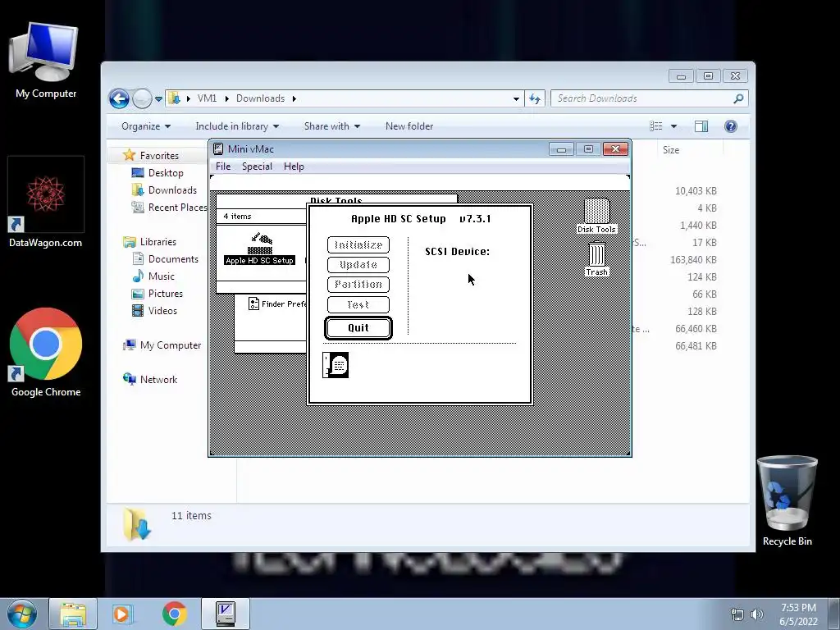Click the 163,840 KB size entry

pyautogui.click(x=693, y=260)
